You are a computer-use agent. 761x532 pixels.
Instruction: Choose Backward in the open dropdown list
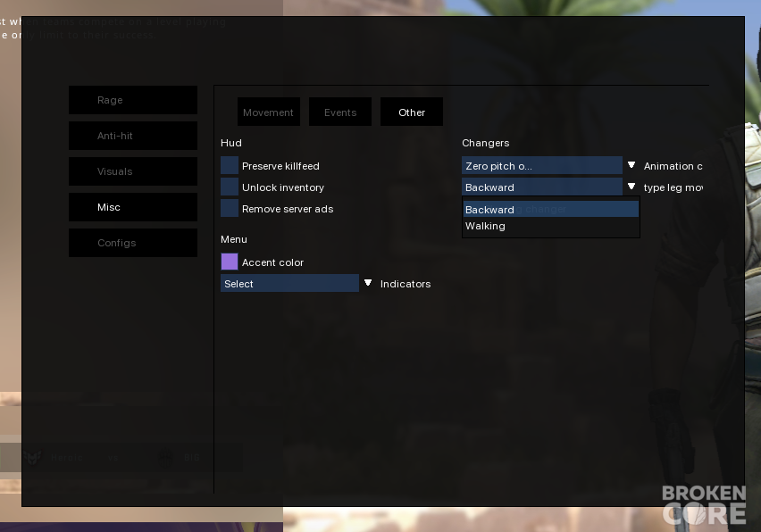(551, 210)
